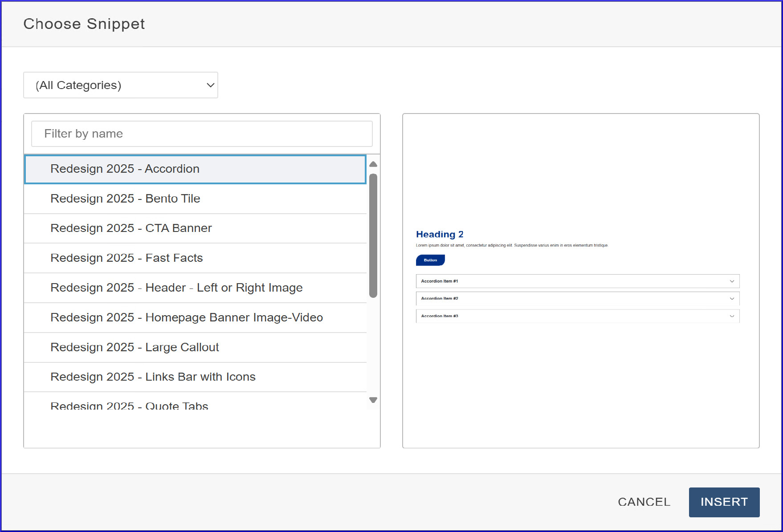Viewport: 783px width, 532px height.
Task: Select Header - Left or Right Image snippet
Action: (x=195, y=288)
